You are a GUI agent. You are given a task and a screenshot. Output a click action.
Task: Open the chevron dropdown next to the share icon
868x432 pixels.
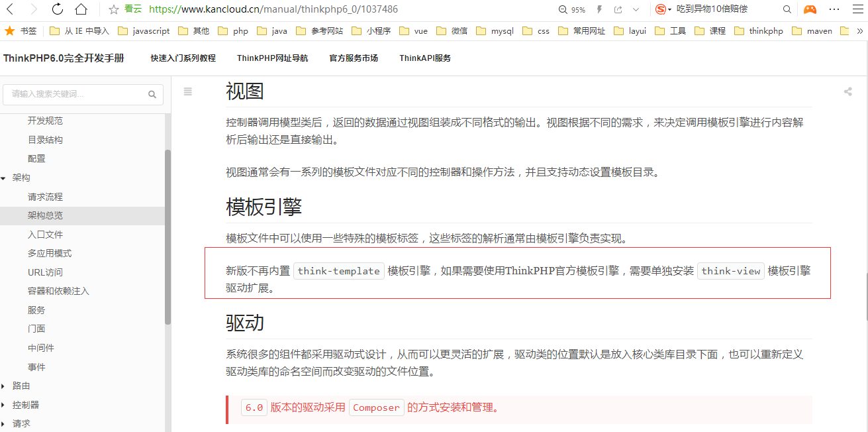coord(636,9)
